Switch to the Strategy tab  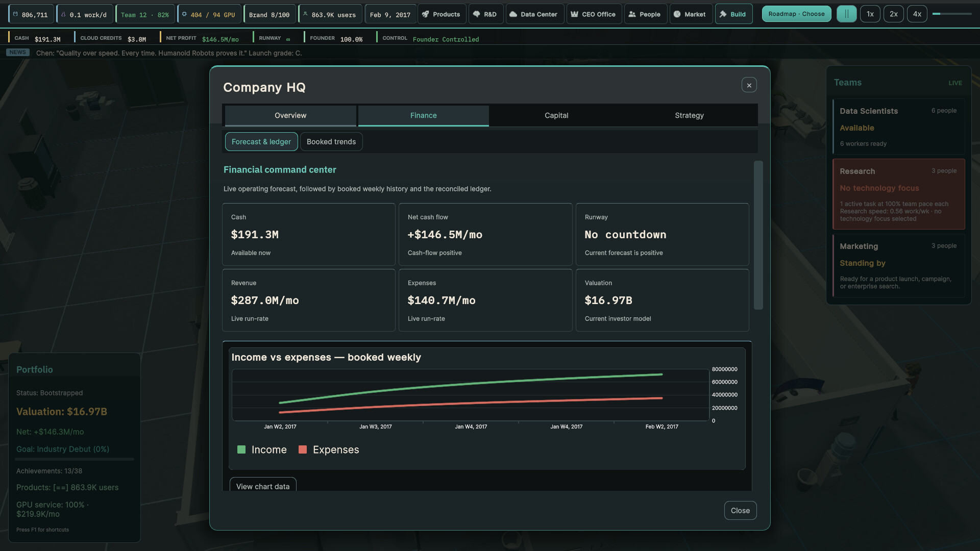tap(689, 115)
